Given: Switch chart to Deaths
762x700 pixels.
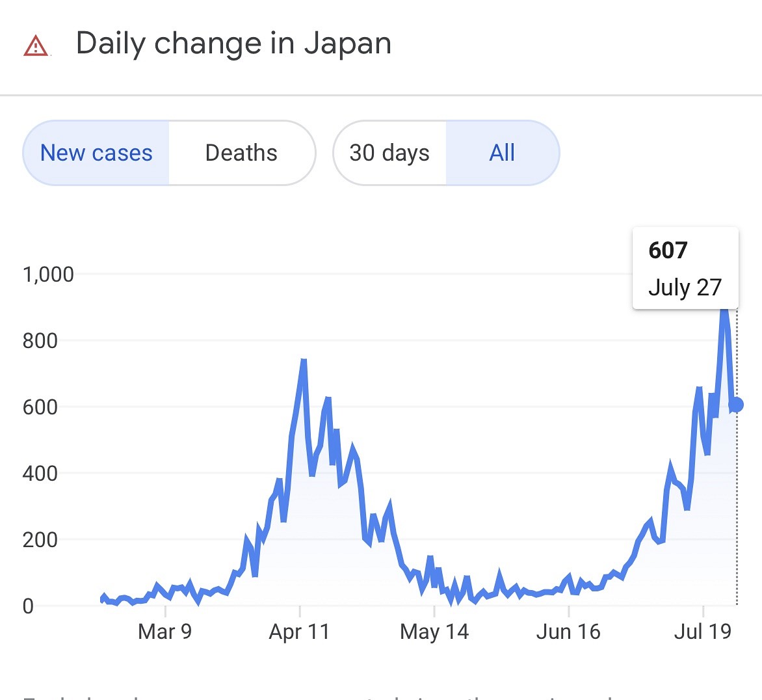Looking at the screenshot, I should point(241,153).
